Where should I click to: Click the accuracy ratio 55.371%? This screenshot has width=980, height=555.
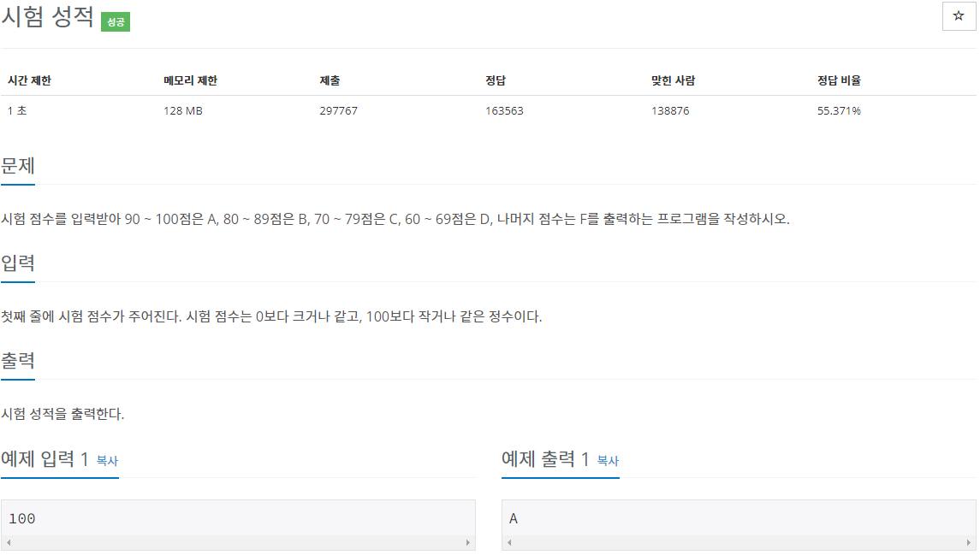click(840, 110)
